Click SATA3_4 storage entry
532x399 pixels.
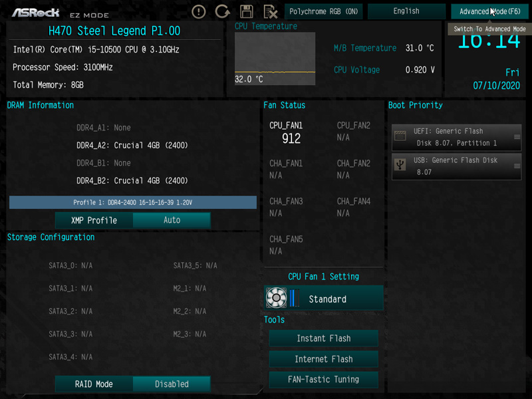(70, 357)
